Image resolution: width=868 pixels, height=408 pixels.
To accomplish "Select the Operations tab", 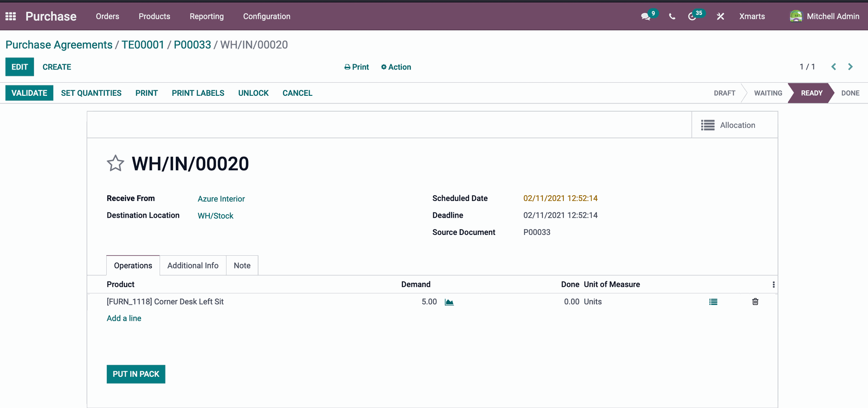I will (x=133, y=265).
